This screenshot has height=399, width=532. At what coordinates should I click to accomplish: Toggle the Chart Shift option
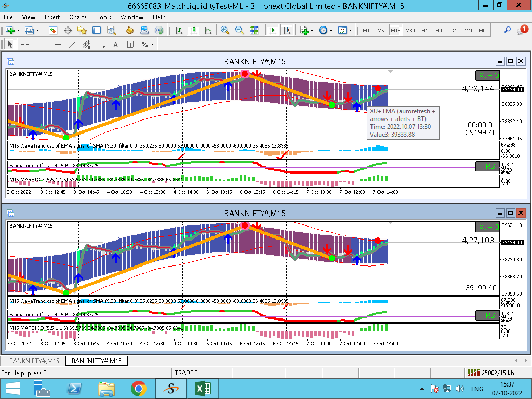286,30
